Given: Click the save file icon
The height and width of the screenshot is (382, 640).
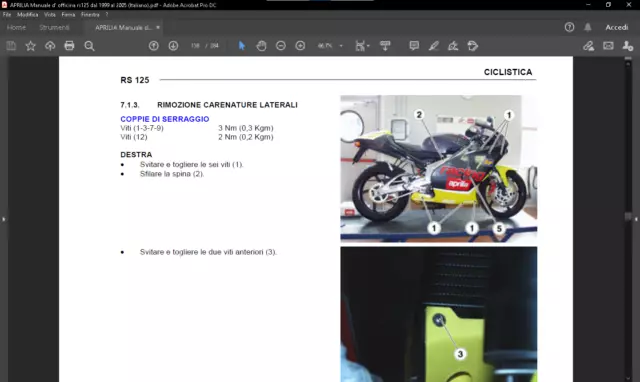Looking at the screenshot, I should coord(11,46).
